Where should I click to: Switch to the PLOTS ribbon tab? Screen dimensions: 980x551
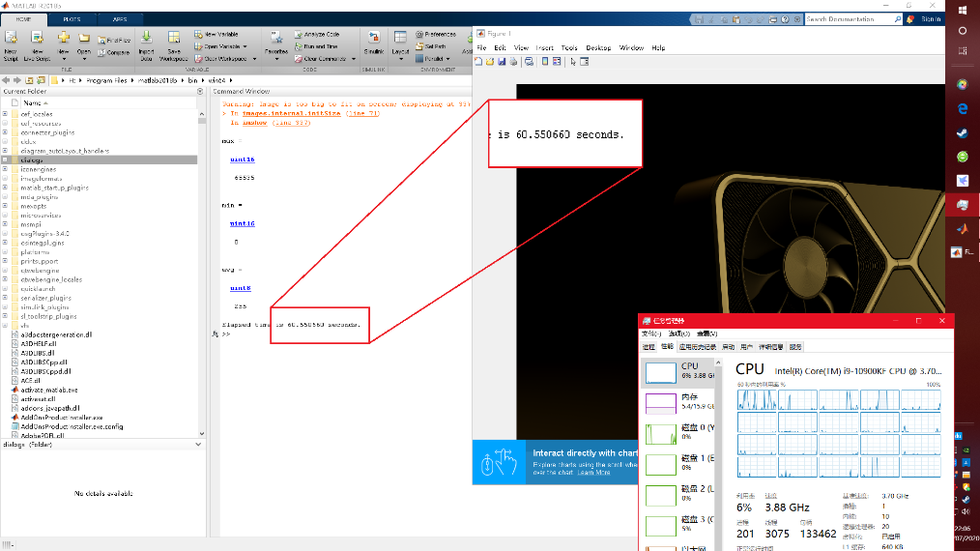[72, 18]
